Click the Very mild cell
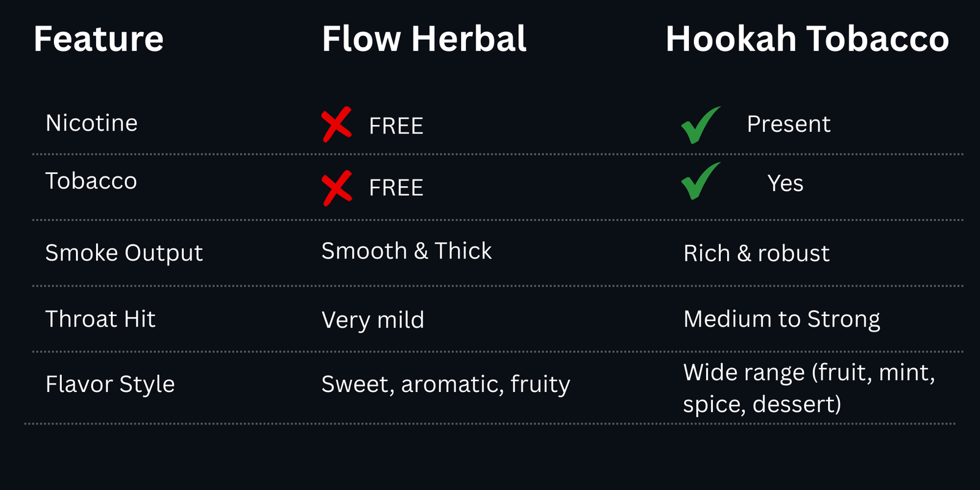 (372, 320)
